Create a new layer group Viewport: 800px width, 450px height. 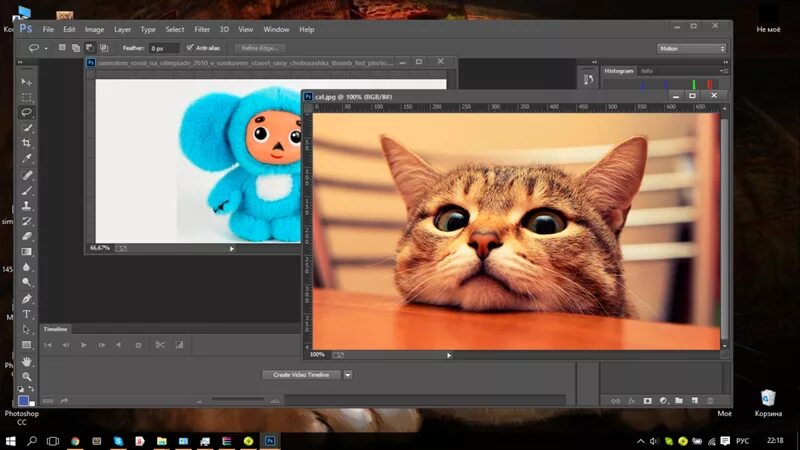tap(679, 401)
